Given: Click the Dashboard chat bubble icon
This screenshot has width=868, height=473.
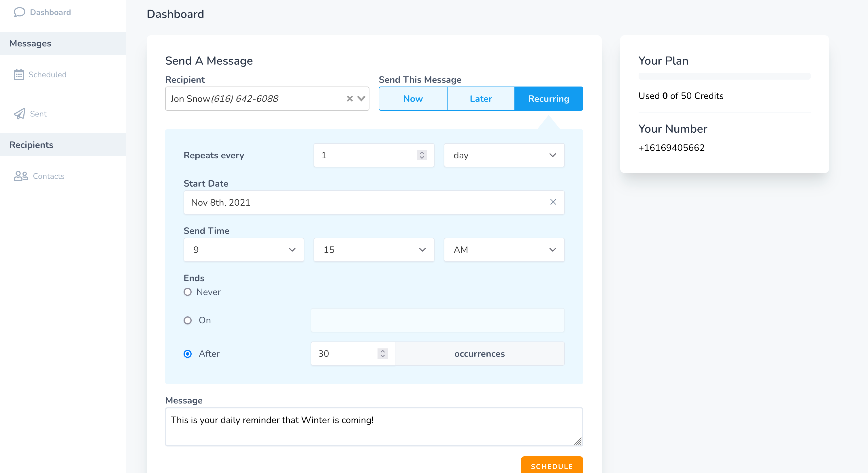Looking at the screenshot, I should point(19,12).
